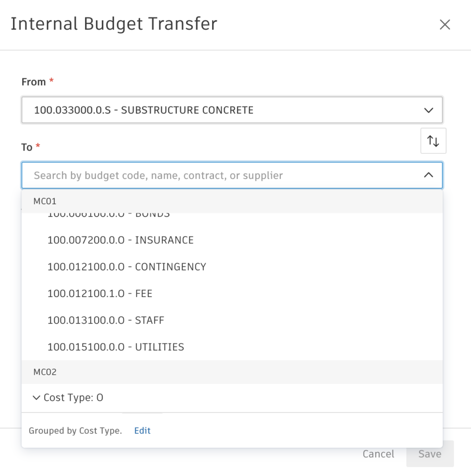The height and width of the screenshot is (476, 471).
Task: Close the Internal Budget Transfer dialog
Action: (x=444, y=25)
